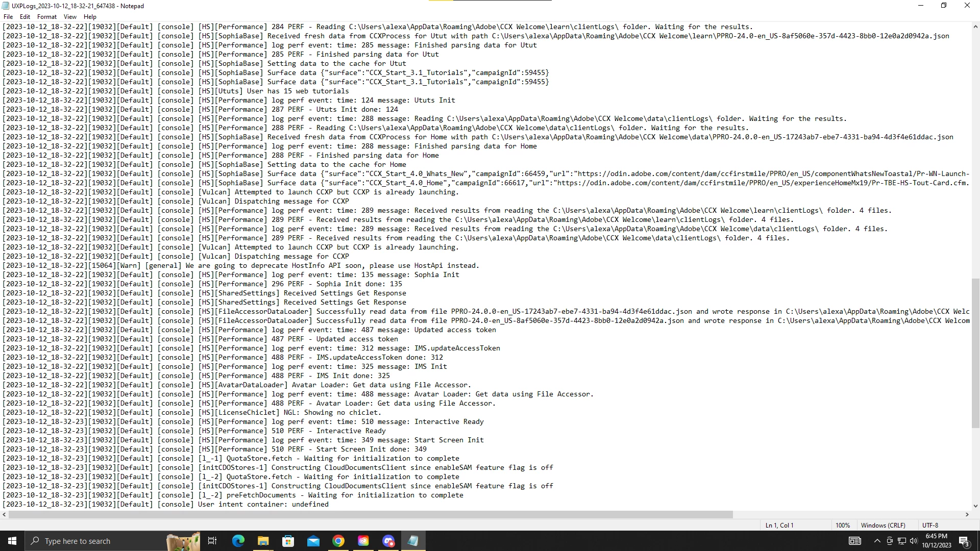980x551 pixels.
Task: Launch Microsoft Edge from taskbar
Action: [x=238, y=541]
